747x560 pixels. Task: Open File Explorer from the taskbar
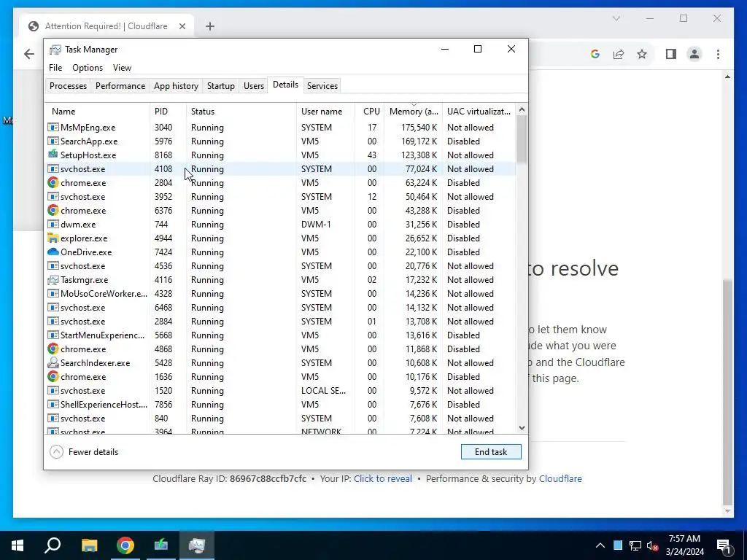(89, 545)
